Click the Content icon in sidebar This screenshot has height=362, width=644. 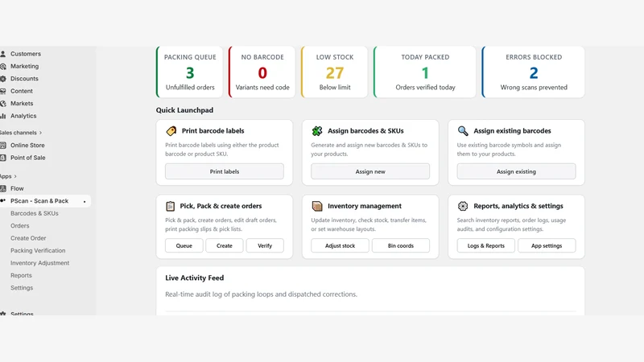3,91
